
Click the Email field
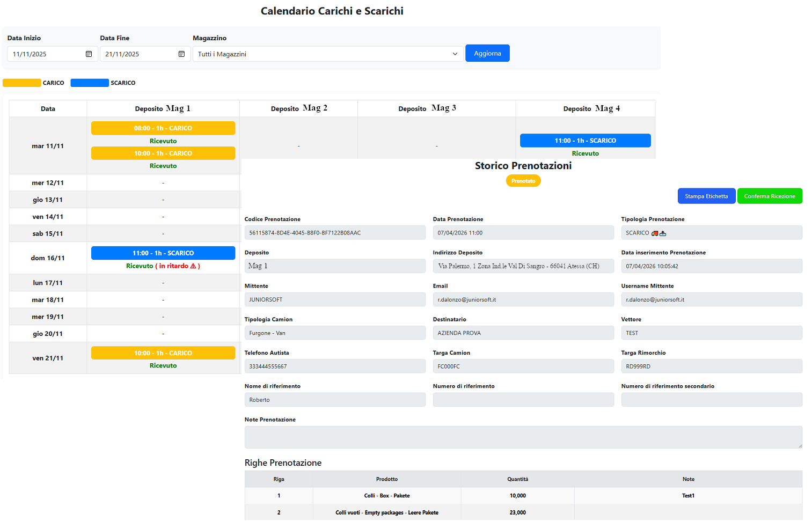(523, 299)
